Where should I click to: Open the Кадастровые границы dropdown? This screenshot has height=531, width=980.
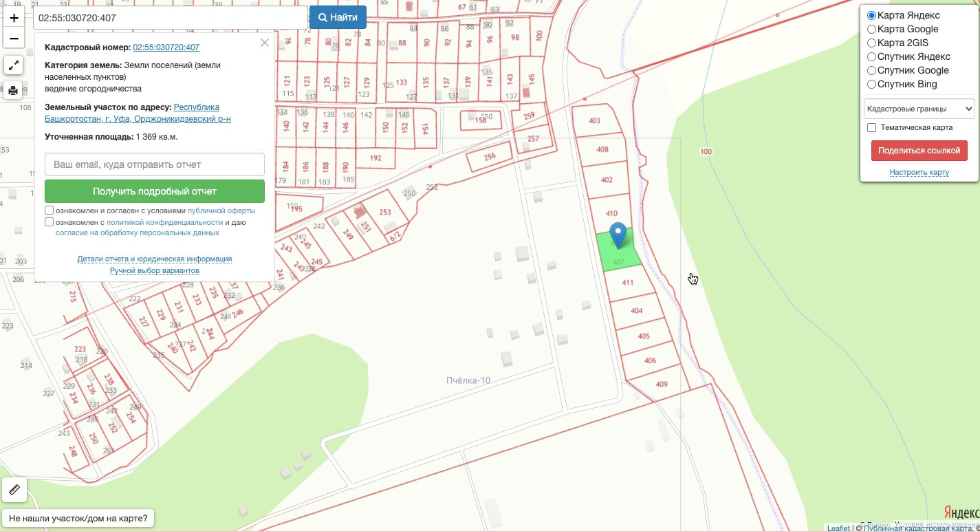pos(919,109)
